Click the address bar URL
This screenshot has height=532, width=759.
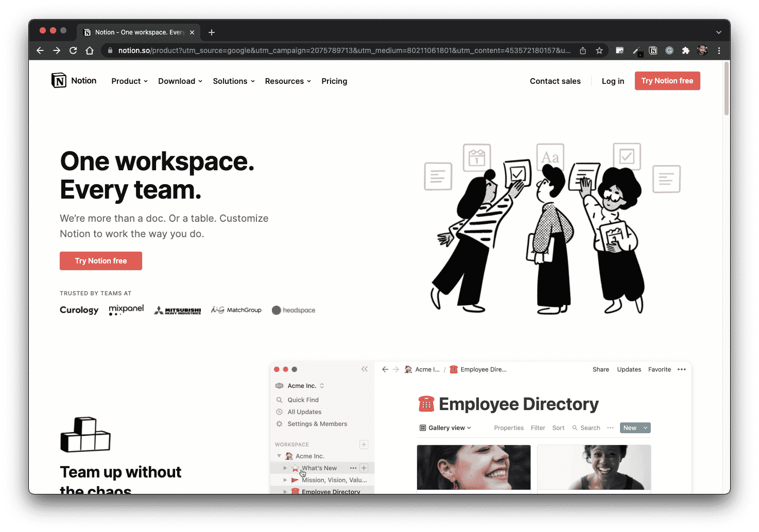pyautogui.click(x=344, y=50)
